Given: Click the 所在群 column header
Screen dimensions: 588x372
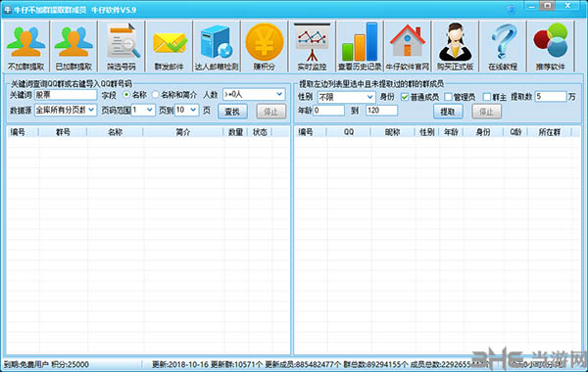Looking at the screenshot, I should (x=550, y=132).
